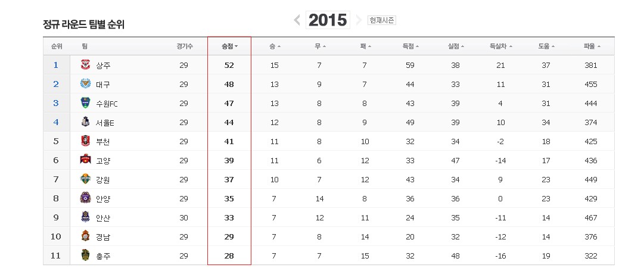The image size is (644, 274).
Task: Click the Goyang (고양) team crest icon
Action: 86,160
